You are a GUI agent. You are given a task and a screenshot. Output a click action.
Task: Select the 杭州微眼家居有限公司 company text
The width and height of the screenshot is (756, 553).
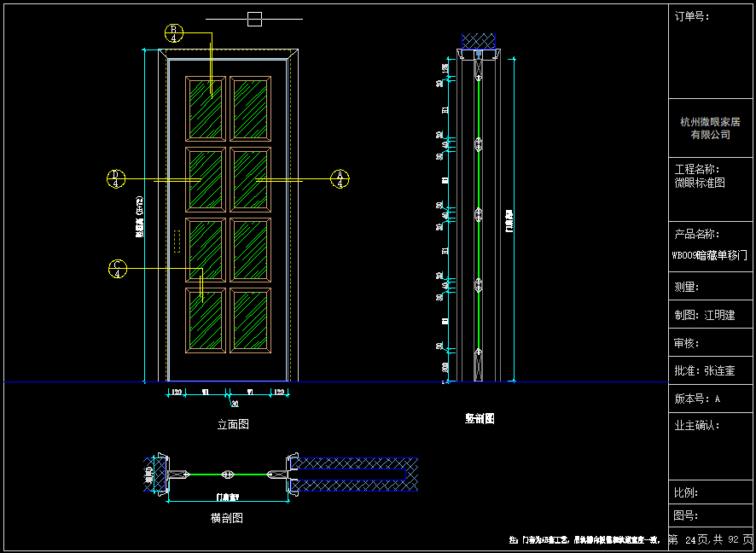point(710,129)
